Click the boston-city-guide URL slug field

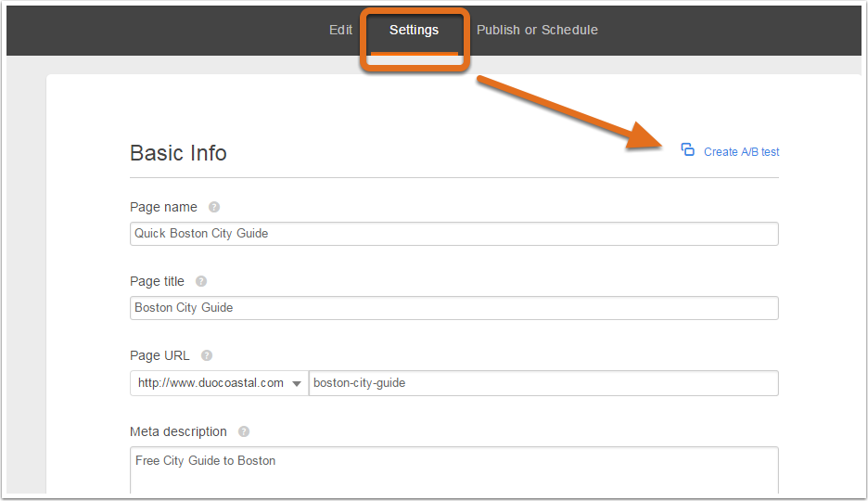pos(542,383)
